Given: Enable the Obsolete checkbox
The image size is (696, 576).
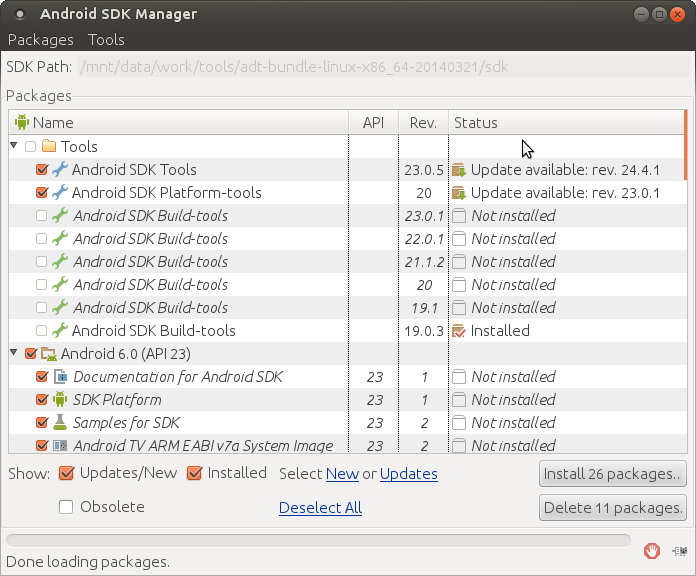Looking at the screenshot, I should click(x=66, y=507).
